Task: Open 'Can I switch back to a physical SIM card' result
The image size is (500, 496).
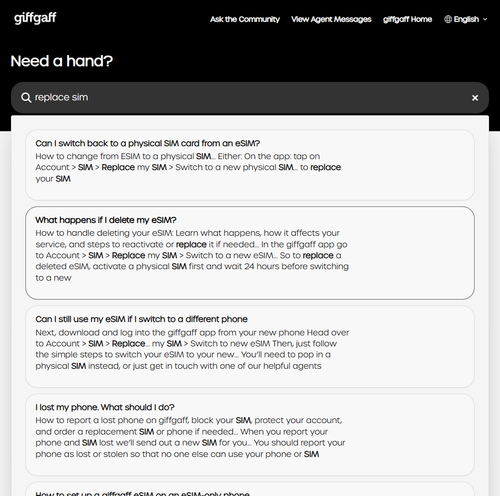Action: (250, 165)
